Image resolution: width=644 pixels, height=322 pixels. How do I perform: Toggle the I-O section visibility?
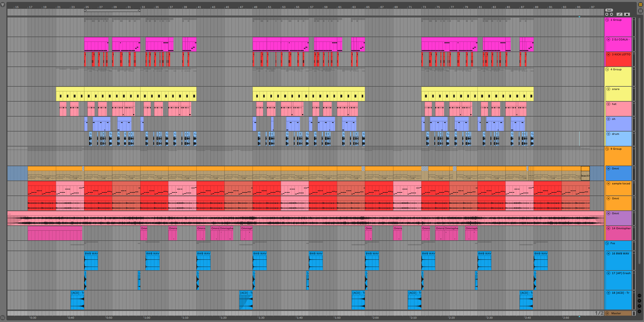point(639,296)
